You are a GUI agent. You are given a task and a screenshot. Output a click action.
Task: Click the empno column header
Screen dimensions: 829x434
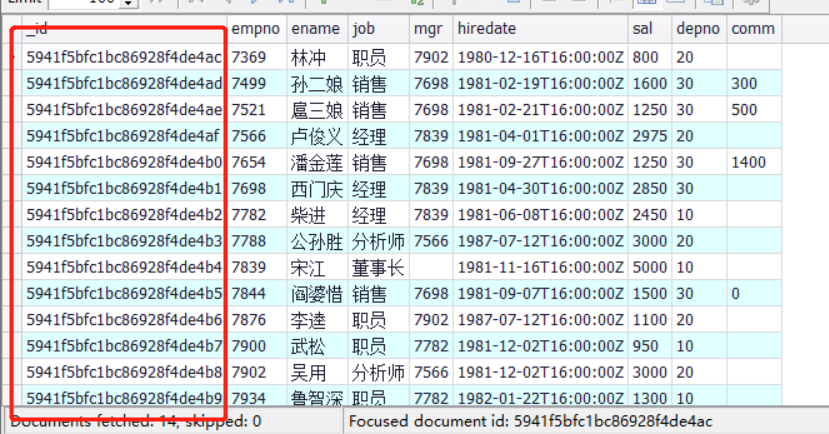257,29
